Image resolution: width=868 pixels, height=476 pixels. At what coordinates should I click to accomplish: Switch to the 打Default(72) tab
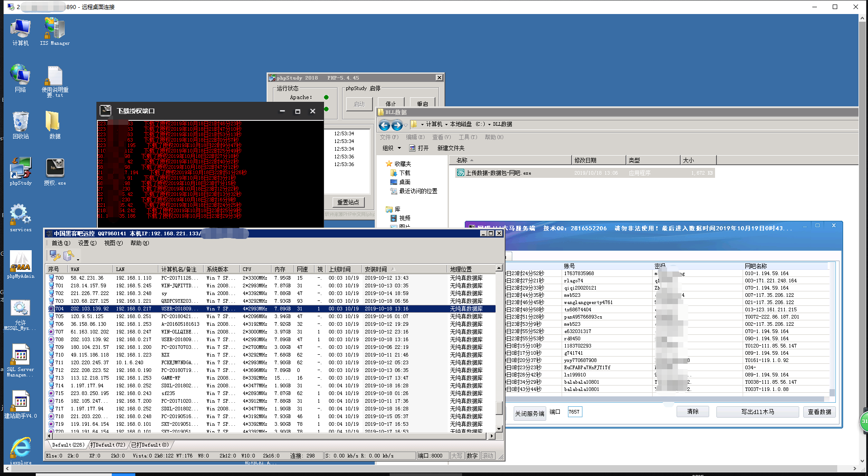(108, 445)
